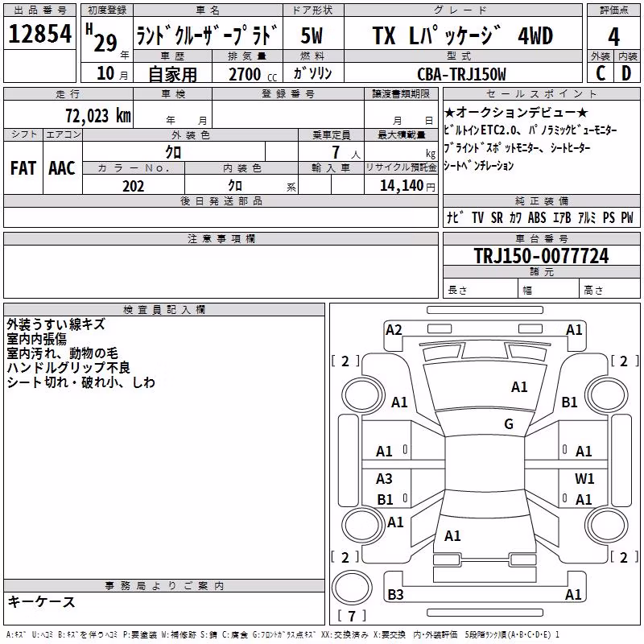Click PS power steering code
Viewport: 644px width, 644px height.
click(609, 217)
